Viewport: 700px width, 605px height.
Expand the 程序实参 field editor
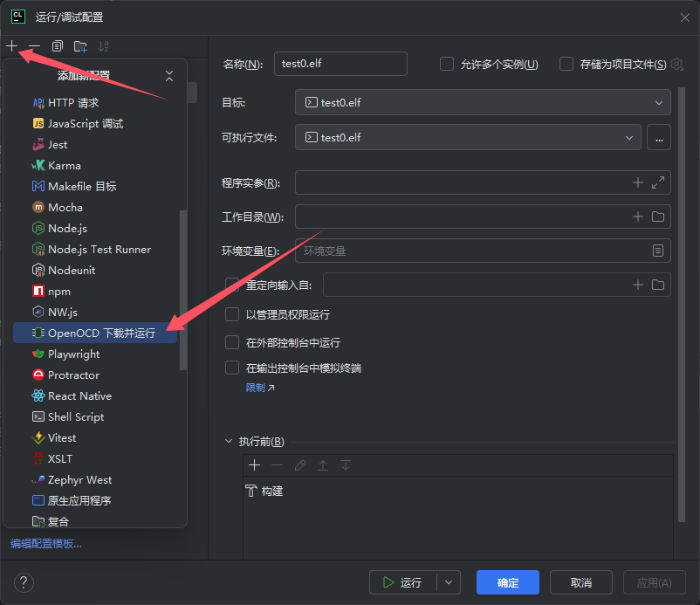[x=658, y=182]
